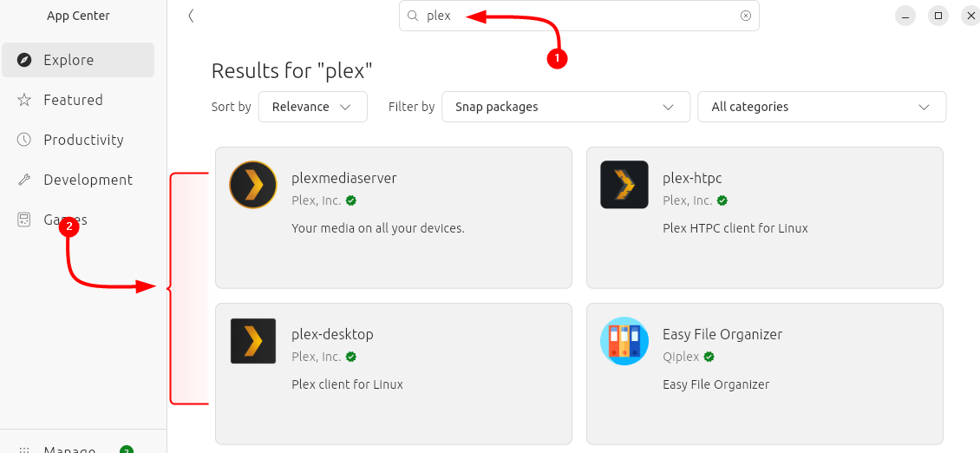Go to the Productivity section

tap(83, 140)
